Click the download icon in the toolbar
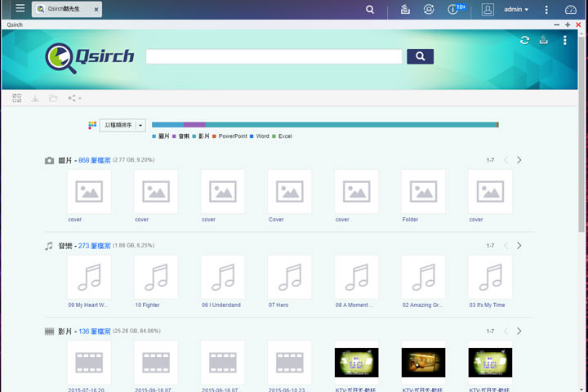588x392 pixels. click(x=35, y=98)
